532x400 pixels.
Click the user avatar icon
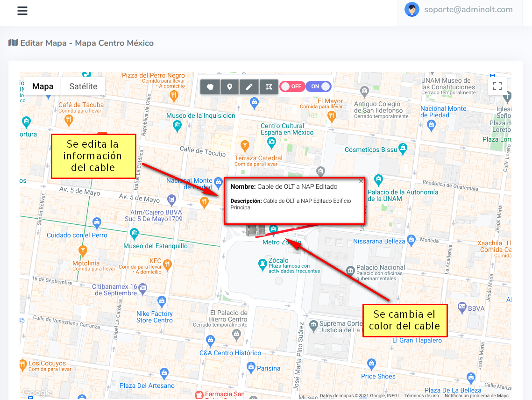point(412,9)
